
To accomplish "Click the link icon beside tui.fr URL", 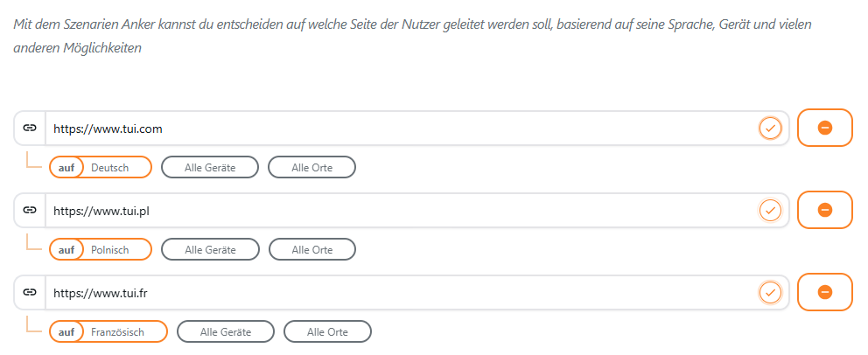I will click(x=30, y=292).
